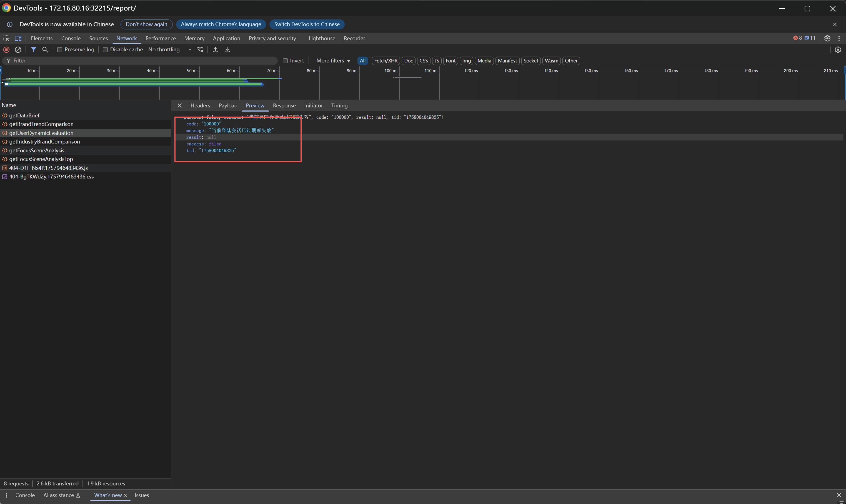Screen dimensions: 846x504
Task: Open Network panel settings gear
Action: coord(838,50)
